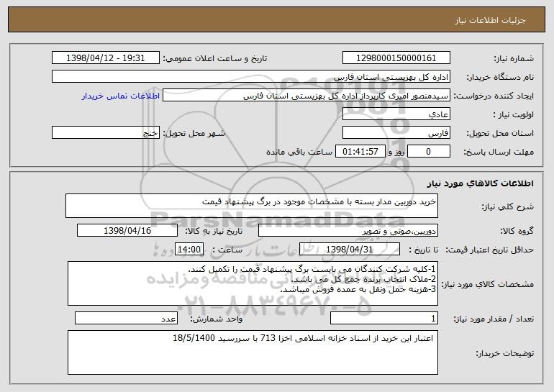
Task: Click the مشخصات کالای مورد نیاز label
Action: pos(488,284)
